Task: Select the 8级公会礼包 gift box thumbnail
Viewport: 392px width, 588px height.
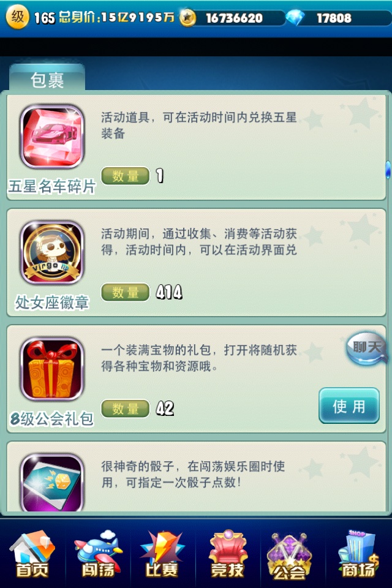Action: (52, 369)
